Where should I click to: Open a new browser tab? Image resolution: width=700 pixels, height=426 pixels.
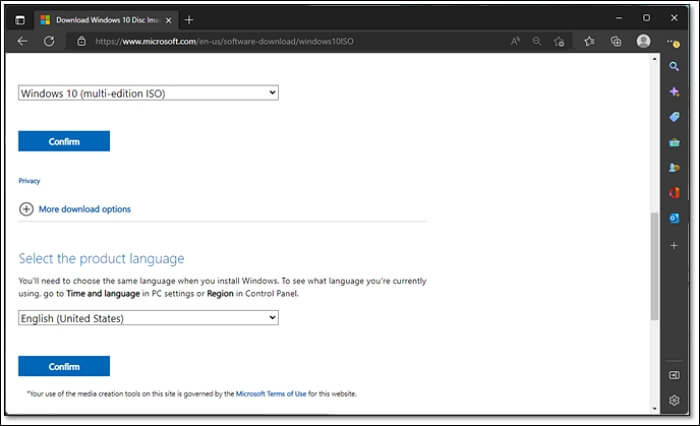(189, 20)
